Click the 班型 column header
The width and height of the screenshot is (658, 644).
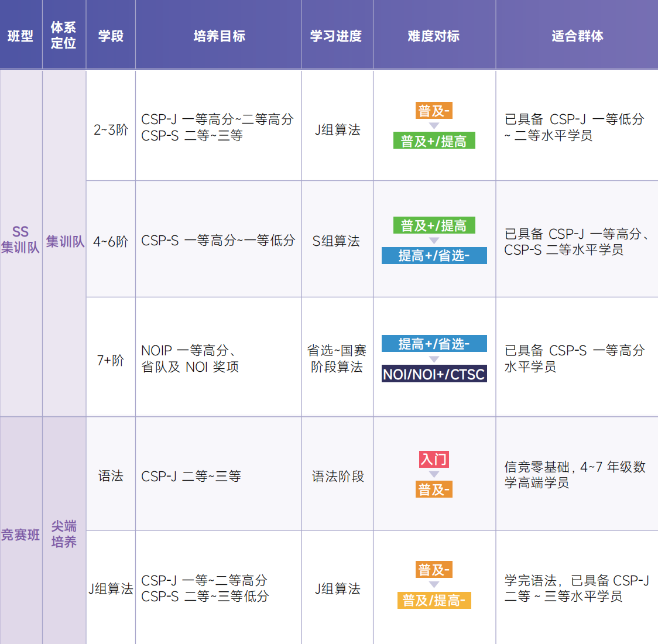20,36
